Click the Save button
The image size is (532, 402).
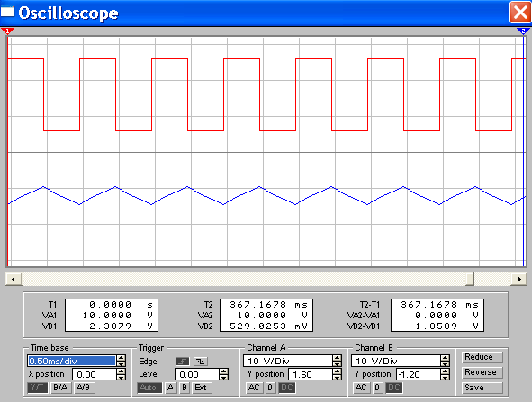tap(482, 388)
